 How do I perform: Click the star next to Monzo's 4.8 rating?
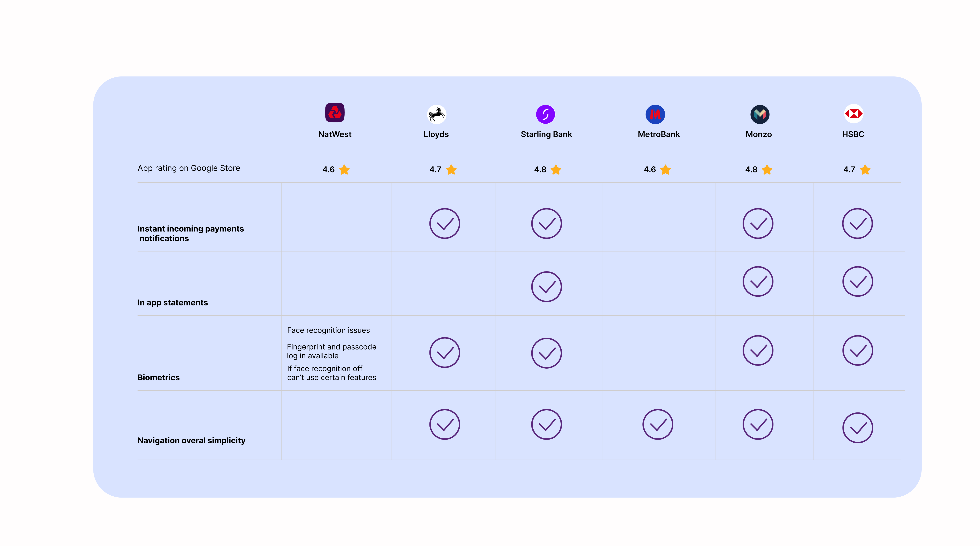tap(767, 170)
